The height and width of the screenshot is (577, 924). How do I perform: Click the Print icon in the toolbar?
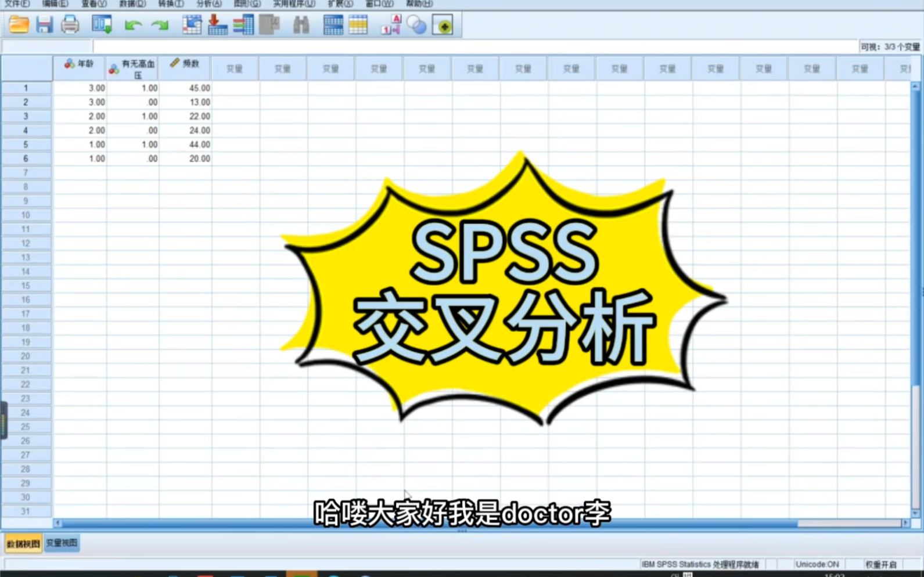click(x=70, y=25)
